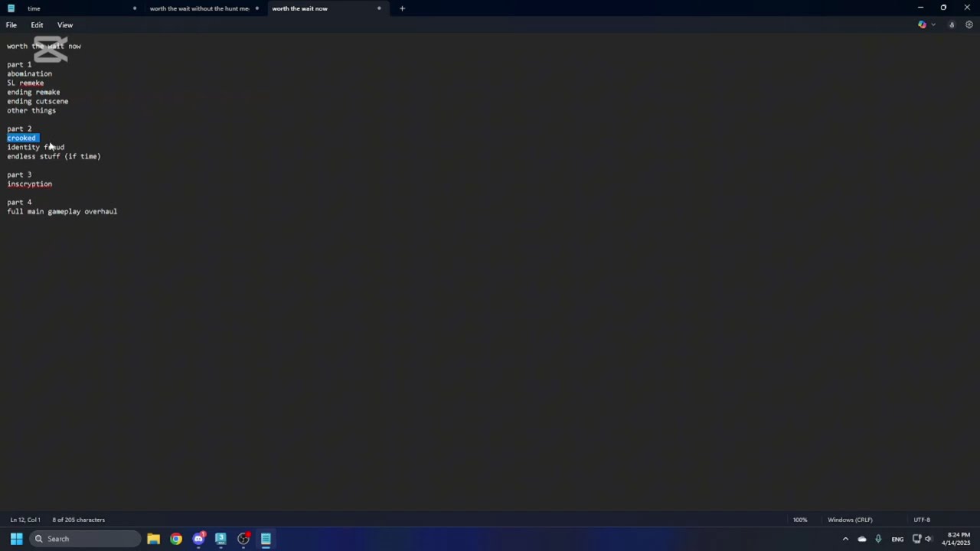Click the 'part 3' heading line
Screen dimensions: 980x551
point(19,174)
